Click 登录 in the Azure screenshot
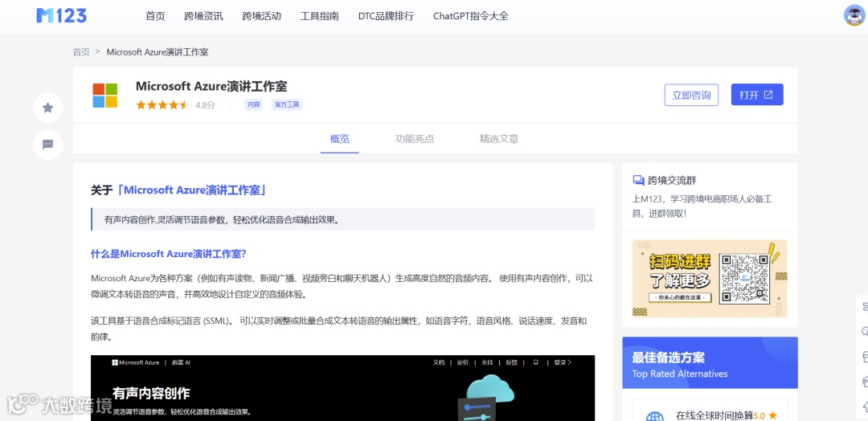868x421 pixels. tap(562, 362)
